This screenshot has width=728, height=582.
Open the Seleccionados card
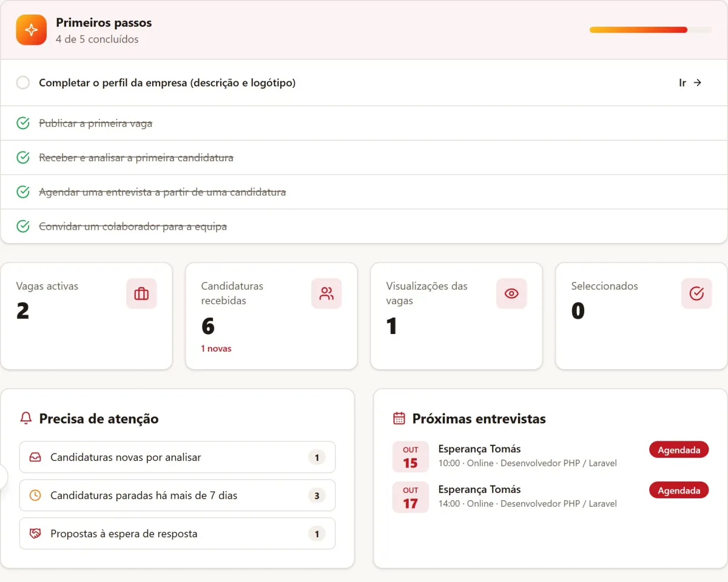(x=641, y=316)
